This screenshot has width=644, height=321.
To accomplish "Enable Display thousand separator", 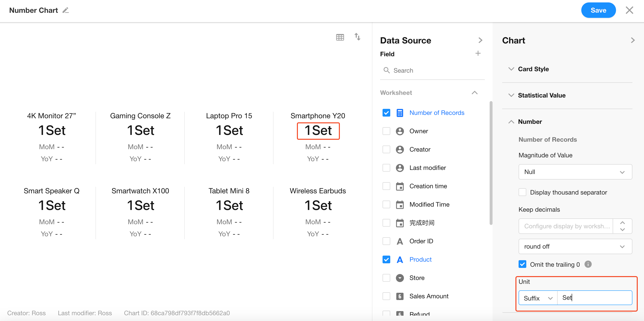I will (x=522, y=192).
